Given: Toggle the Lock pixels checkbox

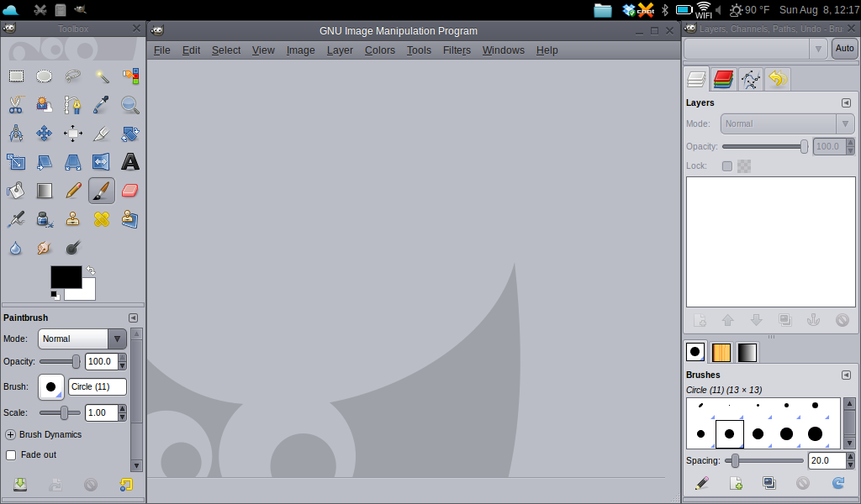Looking at the screenshot, I should tap(727, 166).
